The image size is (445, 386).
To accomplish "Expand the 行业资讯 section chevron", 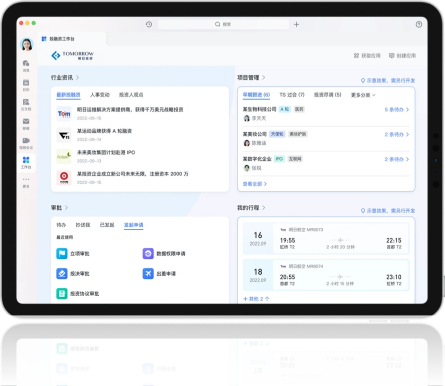I will point(77,78).
